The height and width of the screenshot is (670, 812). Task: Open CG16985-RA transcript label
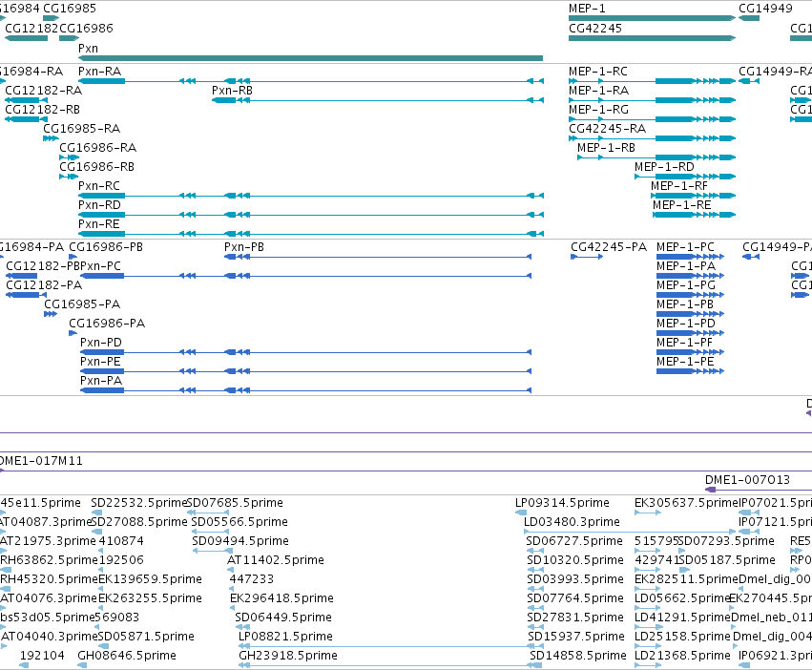click(x=82, y=128)
